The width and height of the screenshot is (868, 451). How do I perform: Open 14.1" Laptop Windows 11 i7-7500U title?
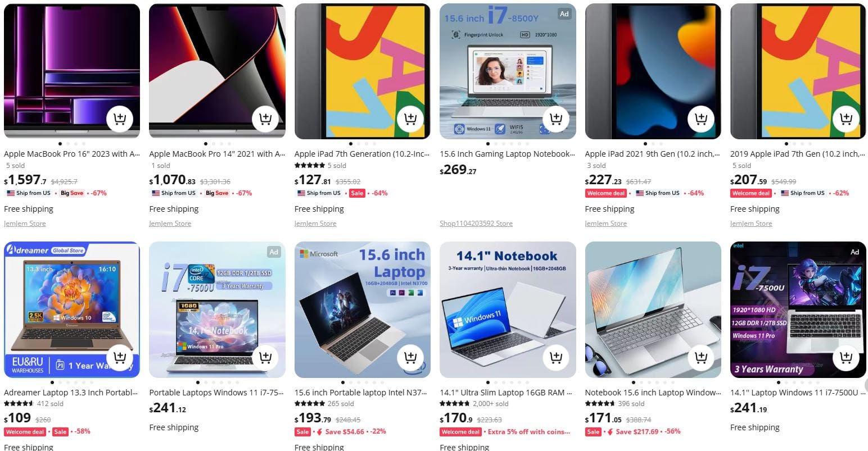(x=798, y=393)
